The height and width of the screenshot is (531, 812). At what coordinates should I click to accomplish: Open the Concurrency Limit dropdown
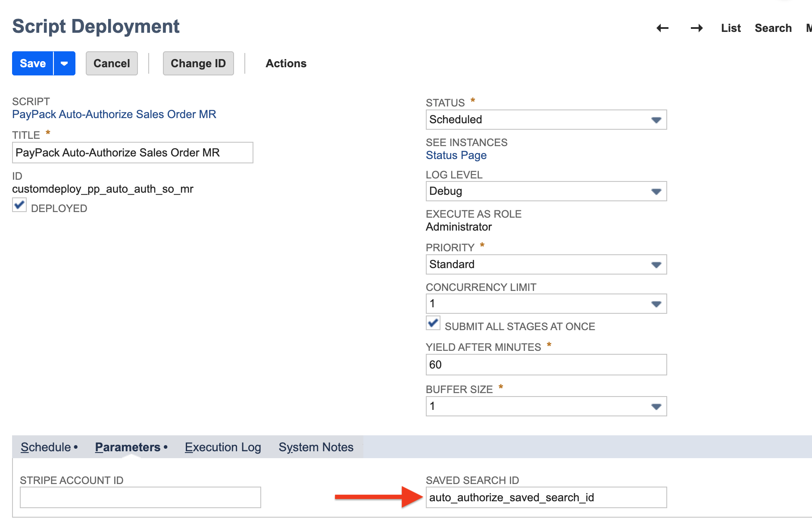click(656, 303)
